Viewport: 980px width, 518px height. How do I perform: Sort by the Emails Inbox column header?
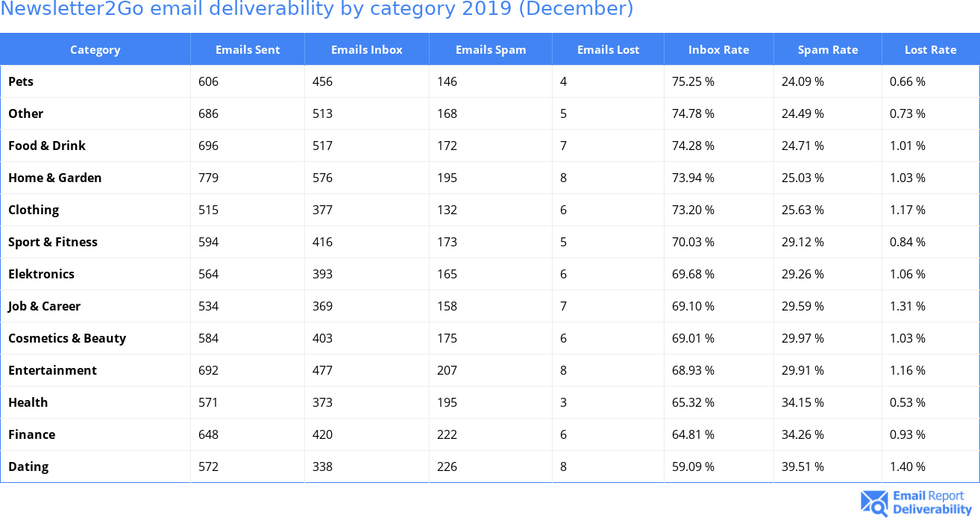tap(366, 50)
